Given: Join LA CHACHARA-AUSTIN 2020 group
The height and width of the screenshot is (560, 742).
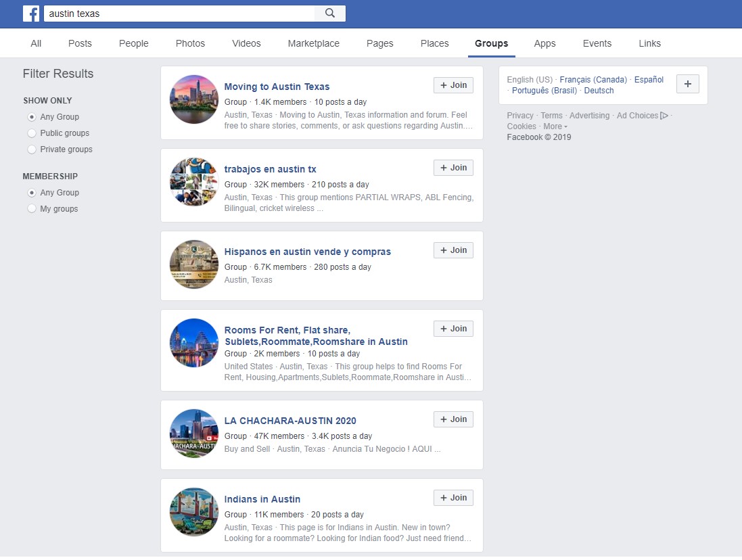Looking at the screenshot, I should pos(453,419).
